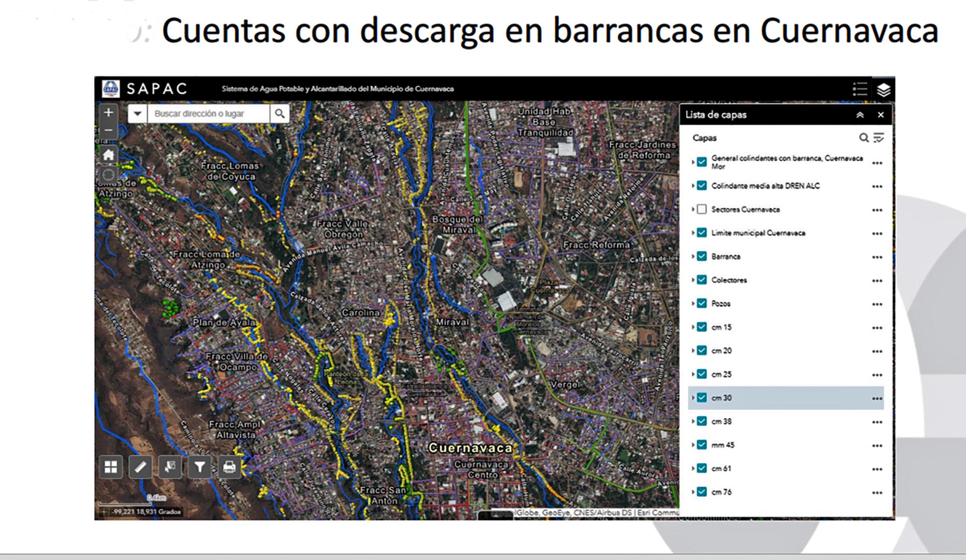Expand the Pozos layer arrow
Screen dimensions: 966x560
693,303
